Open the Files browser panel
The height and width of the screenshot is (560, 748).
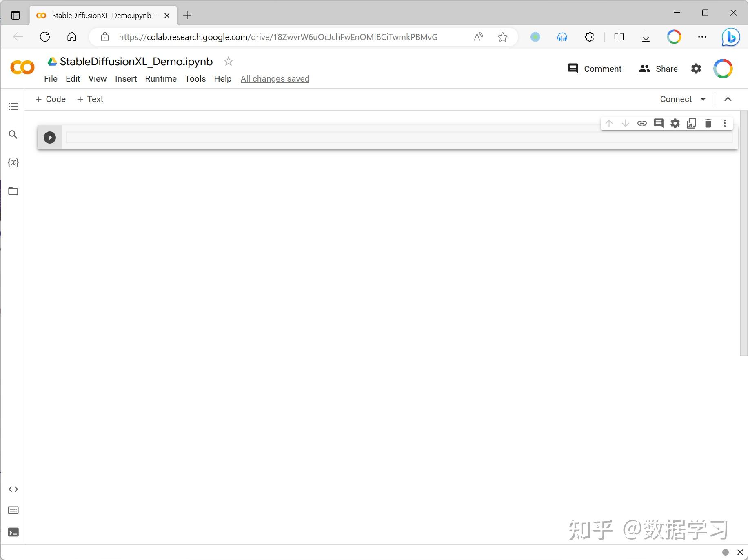pos(13,191)
